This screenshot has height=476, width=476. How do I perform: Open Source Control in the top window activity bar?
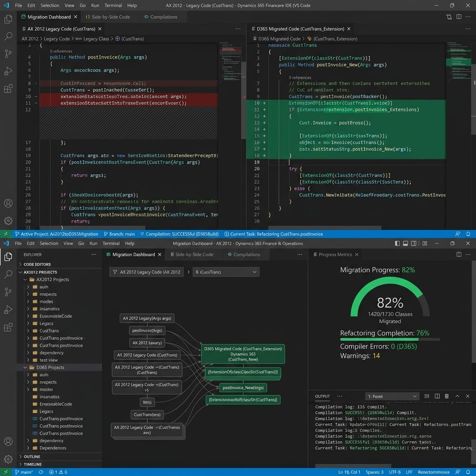click(8, 54)
